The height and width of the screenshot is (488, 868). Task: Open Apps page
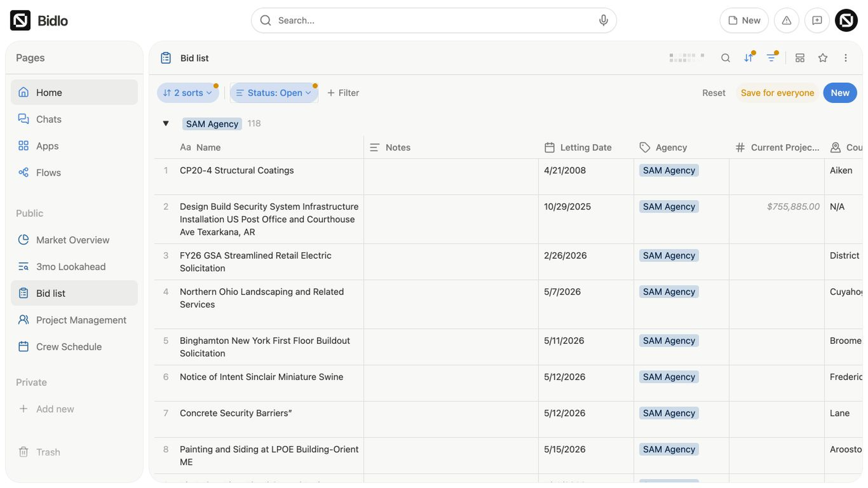pos(74,145)
